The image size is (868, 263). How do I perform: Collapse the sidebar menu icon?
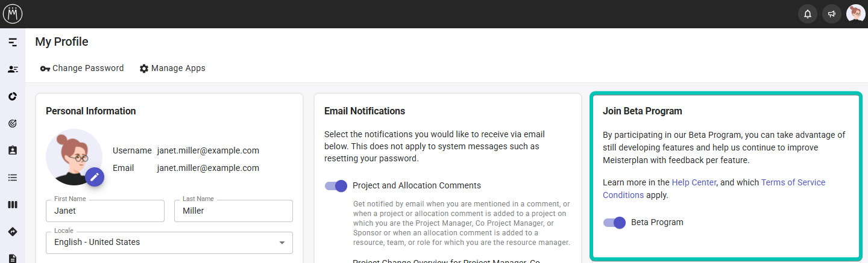(x=13, y=42)
